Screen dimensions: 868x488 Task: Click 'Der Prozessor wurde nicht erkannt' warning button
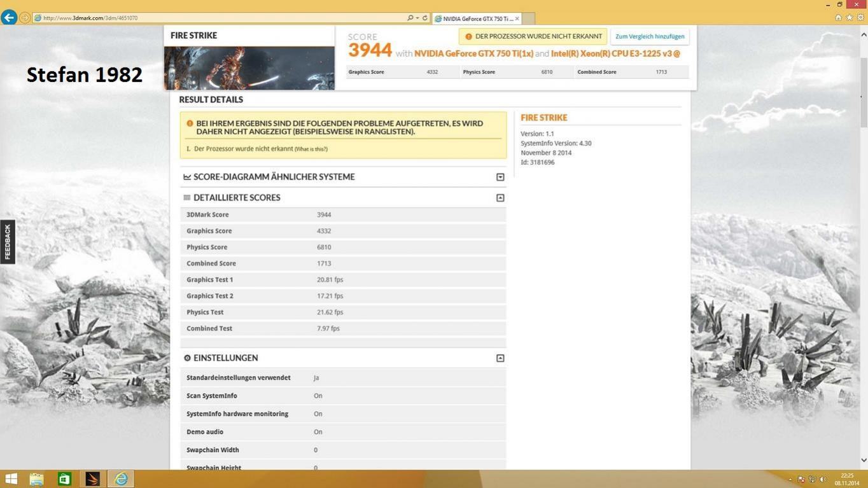[533, 36]
